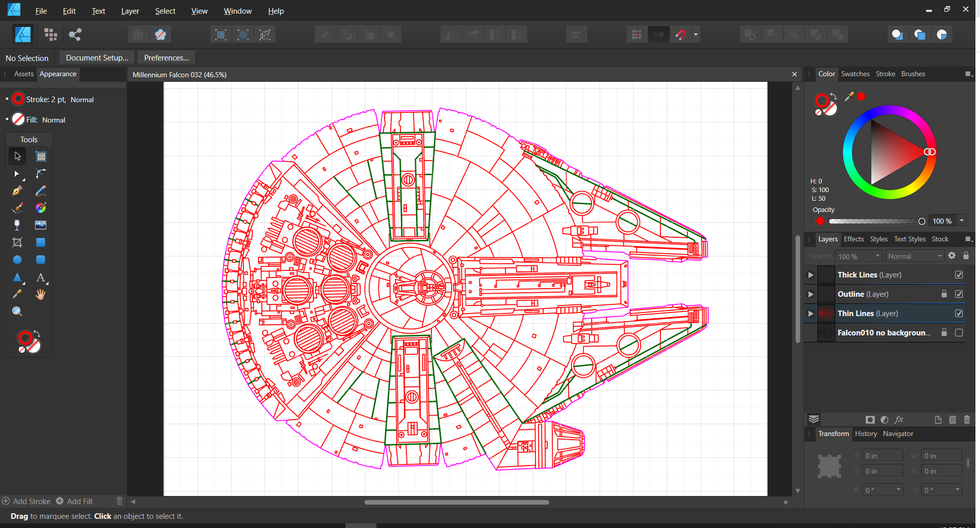Select the Corner tool

41,174
